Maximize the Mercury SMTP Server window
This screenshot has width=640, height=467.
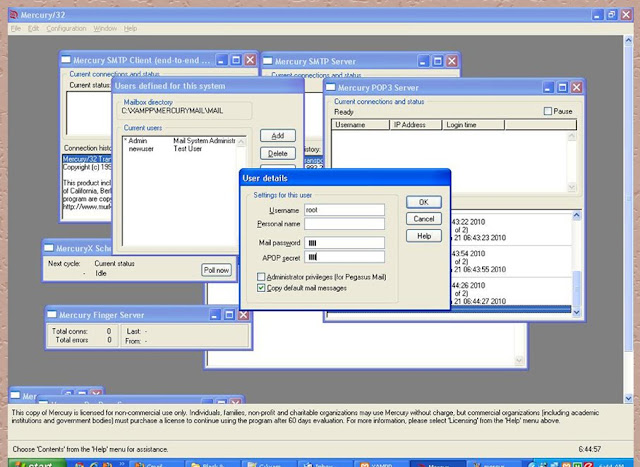(438, 62)
